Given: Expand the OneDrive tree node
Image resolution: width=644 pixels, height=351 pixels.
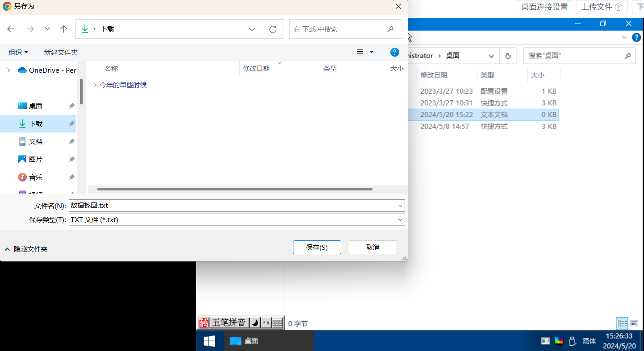Looking at the screenshot, I should coord(8,70).
